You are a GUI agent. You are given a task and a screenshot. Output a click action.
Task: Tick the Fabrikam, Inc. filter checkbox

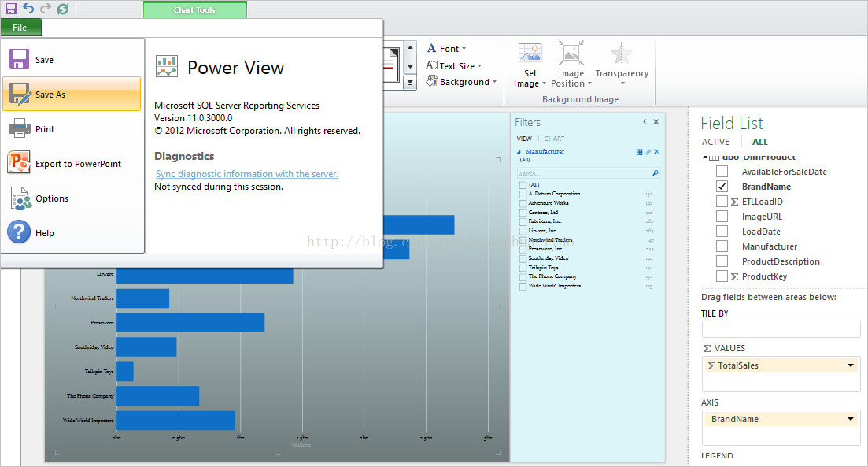pos(523,221)
